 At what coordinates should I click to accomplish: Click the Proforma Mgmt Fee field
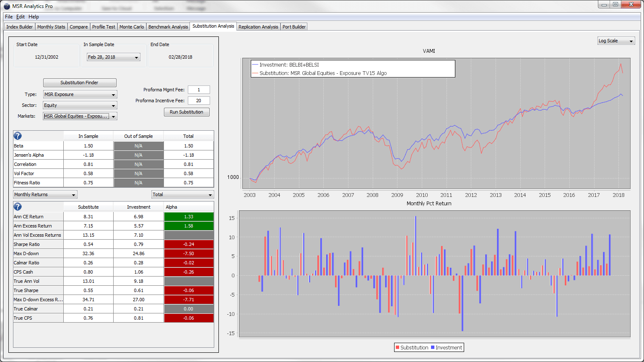point(199,90)
